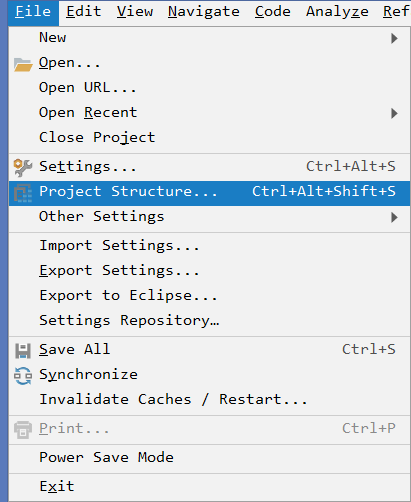The height and width of the screenshot is (502, 411).
Task: Open the Edit menu
Action: (x=83, y=12)
